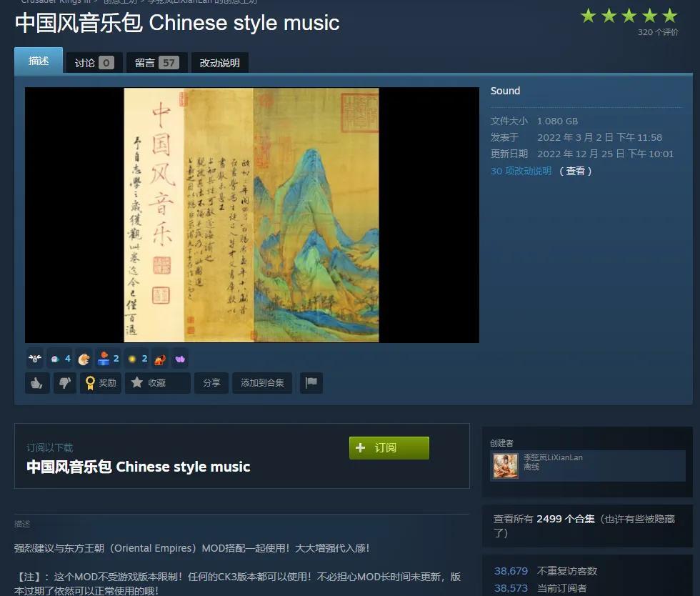Open the 留言 comments tab
The image size is (700, 596).
[x=156, y=63]
